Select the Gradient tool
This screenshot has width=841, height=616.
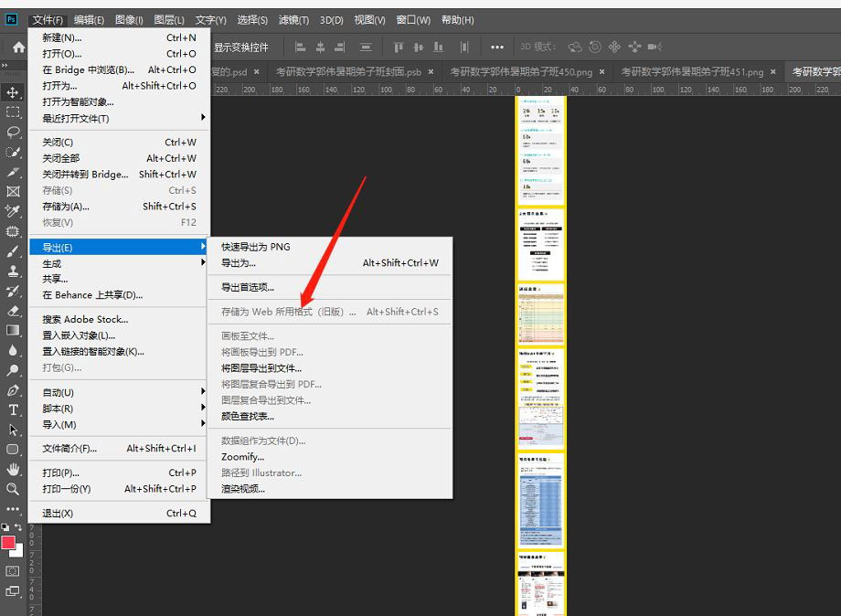click(x=13, y=331)
